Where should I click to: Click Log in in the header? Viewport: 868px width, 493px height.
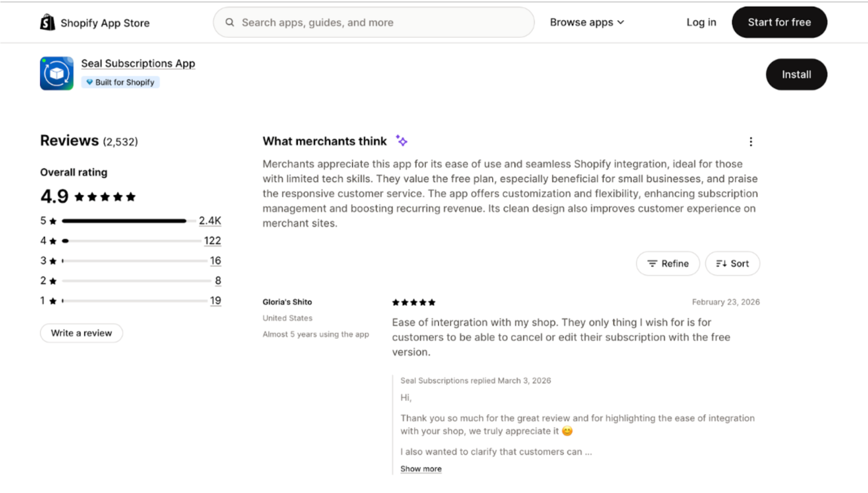coord(701,22)
